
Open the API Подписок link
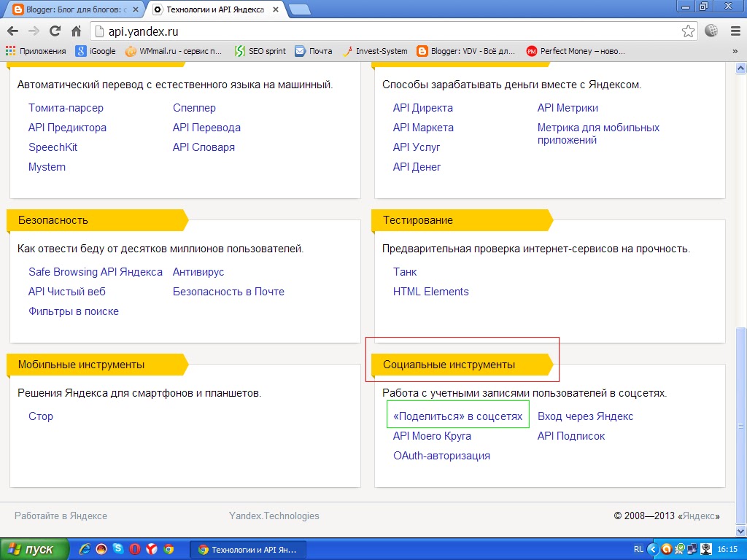[x=571, y=436]
